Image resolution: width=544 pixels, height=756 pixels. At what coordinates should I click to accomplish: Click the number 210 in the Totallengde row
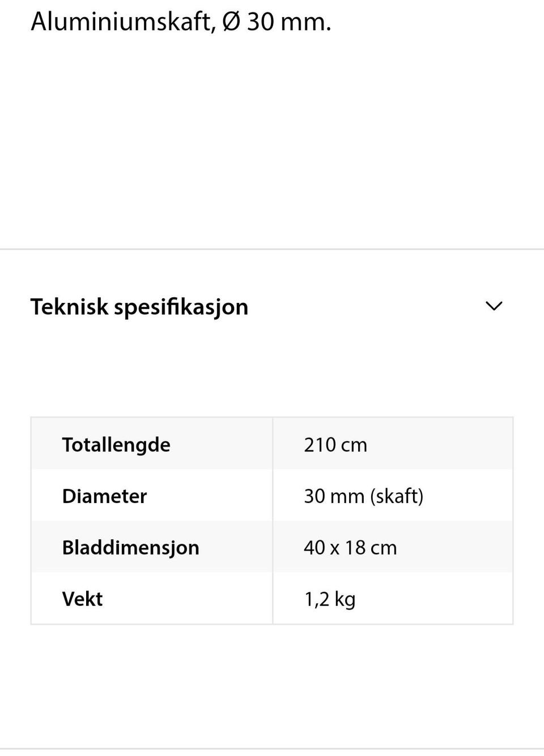click(320, 445)
